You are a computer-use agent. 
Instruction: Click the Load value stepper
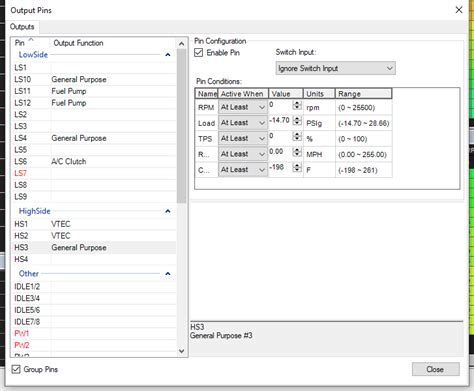297,121
